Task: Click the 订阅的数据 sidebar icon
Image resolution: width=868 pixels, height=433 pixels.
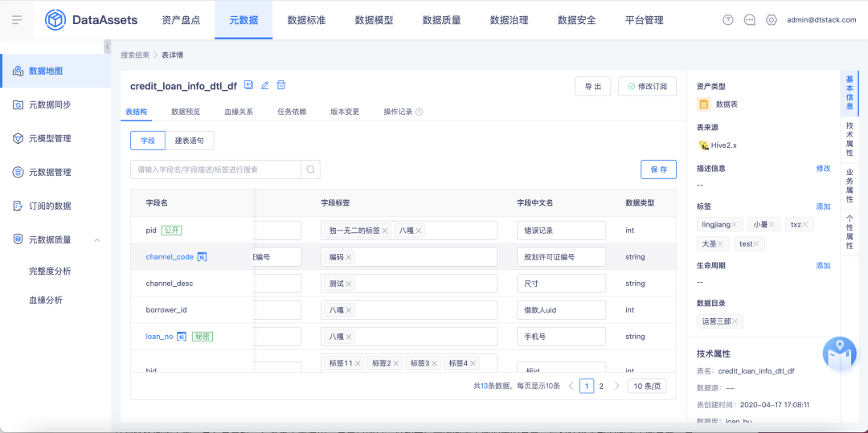Action: pos(18,206)
